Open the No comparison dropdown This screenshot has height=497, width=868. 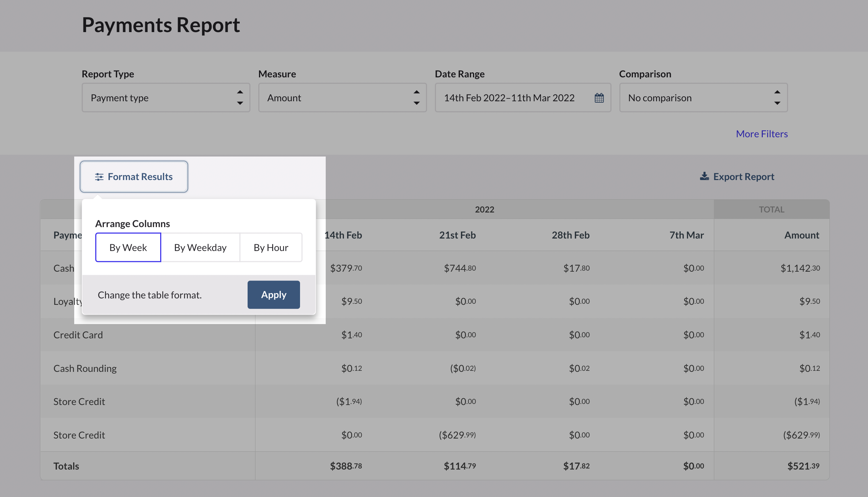click(696, 98)
